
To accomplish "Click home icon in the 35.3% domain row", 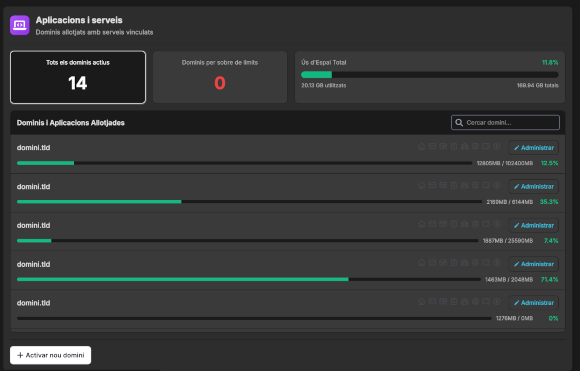I will point(422,185).
